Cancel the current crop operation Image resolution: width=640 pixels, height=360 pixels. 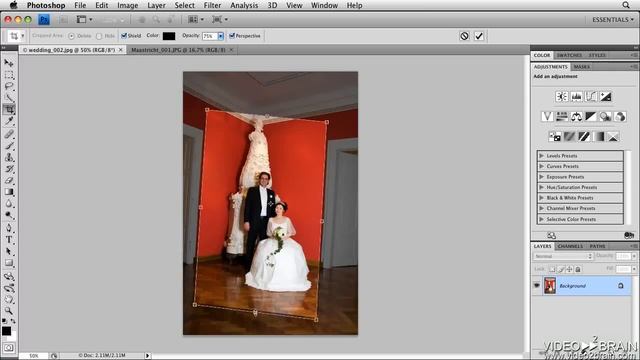[x=464, y=36]
